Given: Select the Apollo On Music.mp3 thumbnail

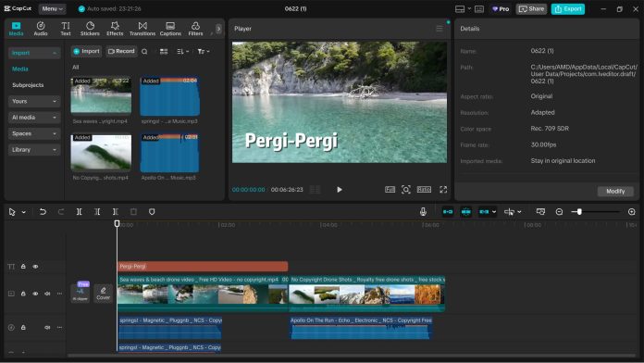Looking at the screenshot, I should (169, 153).
